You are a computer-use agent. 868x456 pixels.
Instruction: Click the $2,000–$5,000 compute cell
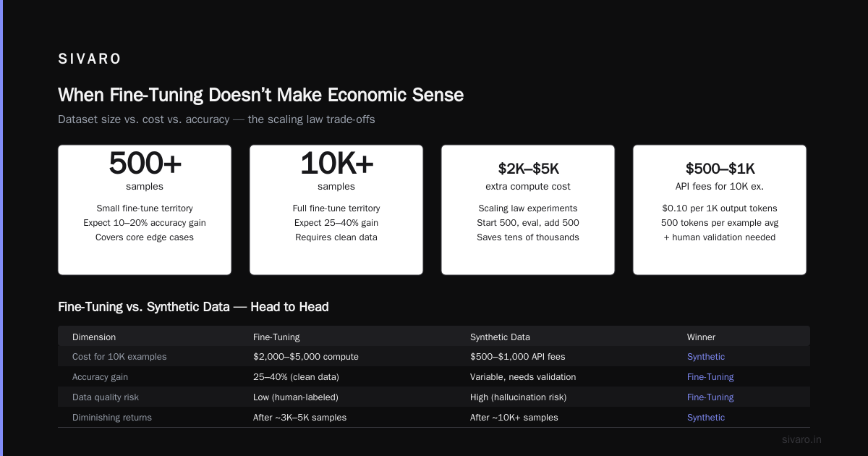pos(306,357)
